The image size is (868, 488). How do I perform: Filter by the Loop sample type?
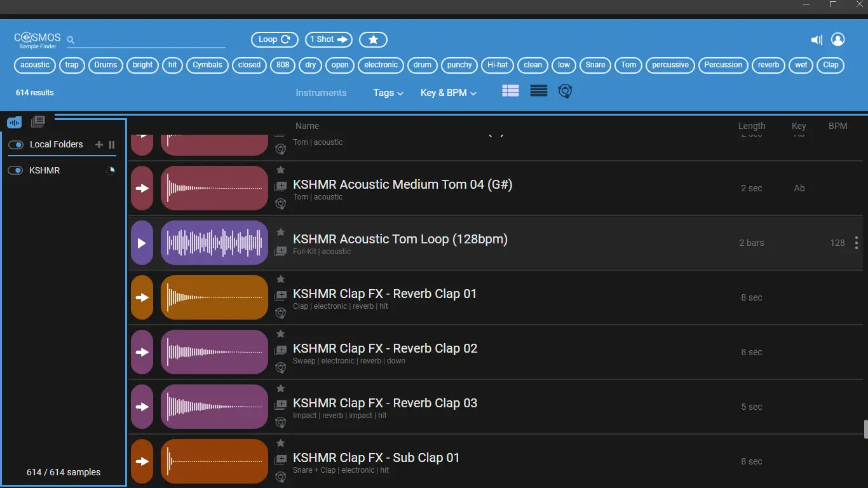point(275,39)
